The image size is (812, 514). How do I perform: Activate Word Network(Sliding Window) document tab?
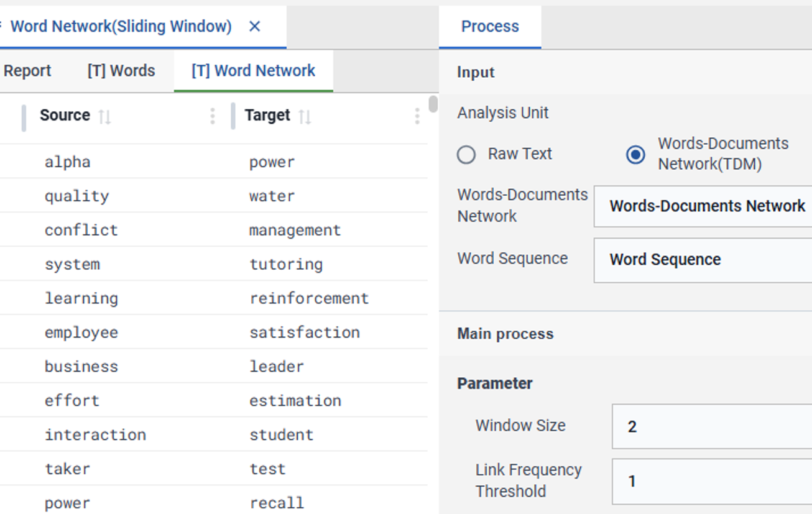[121, 26]
